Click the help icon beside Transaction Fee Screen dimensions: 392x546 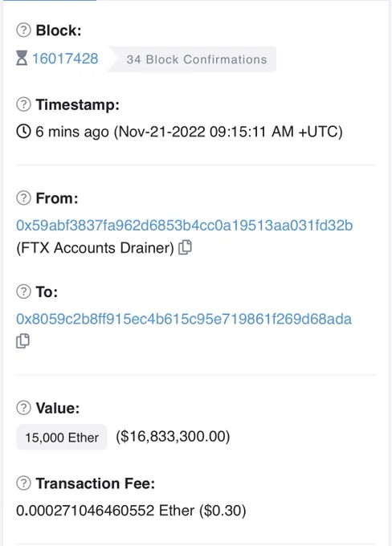point(23,483)
